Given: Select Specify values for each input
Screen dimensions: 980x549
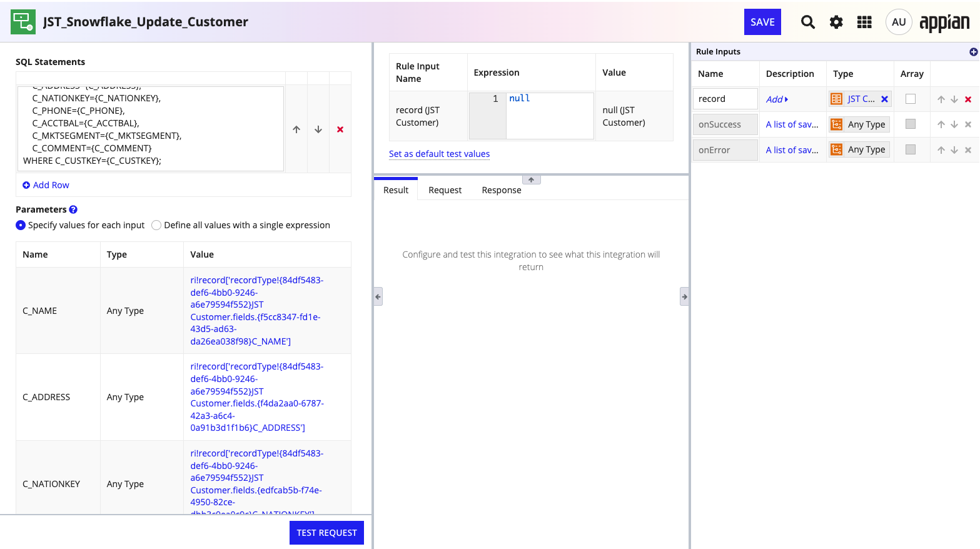Looking at the screenshot, I should tap(21, 225).
